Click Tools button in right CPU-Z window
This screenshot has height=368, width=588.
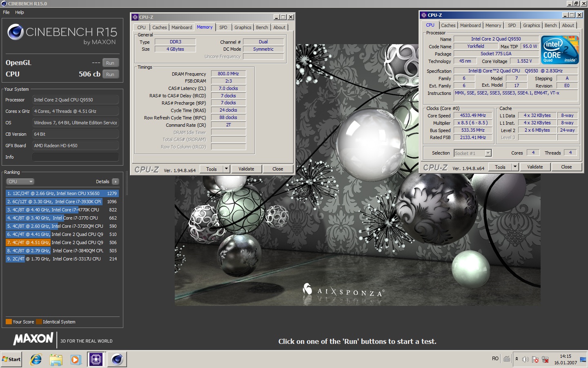500,167
